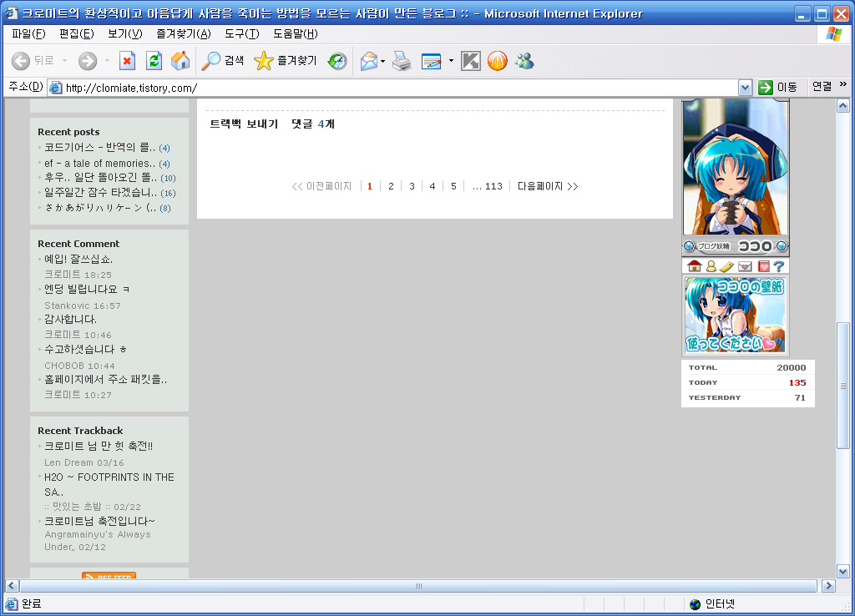Click the K-logo toolbar icon
The height and width of the screenshot is (616, 855).
pos(471,60)
